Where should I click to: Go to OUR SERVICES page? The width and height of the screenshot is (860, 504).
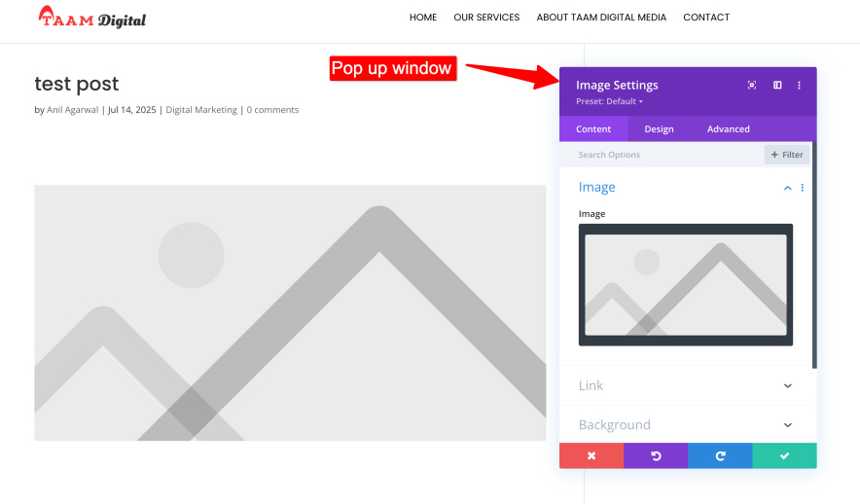point(486,18)
